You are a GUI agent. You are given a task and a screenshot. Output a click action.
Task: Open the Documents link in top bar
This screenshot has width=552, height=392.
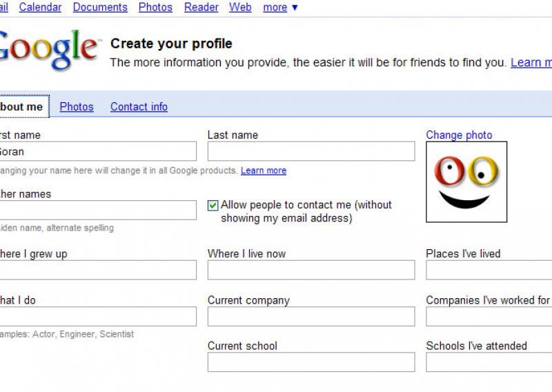point(100,7)
